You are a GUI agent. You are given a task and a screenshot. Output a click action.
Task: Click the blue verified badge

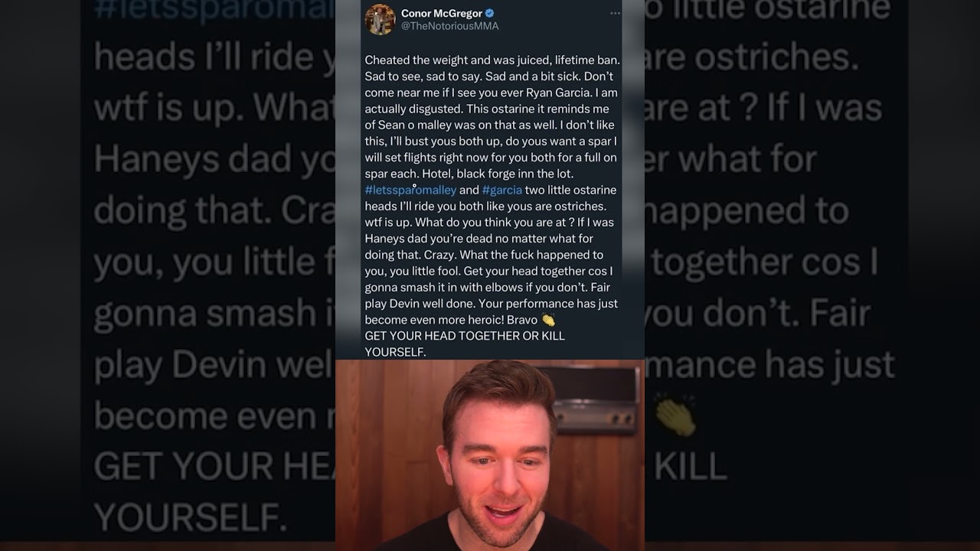click(490, 13)
